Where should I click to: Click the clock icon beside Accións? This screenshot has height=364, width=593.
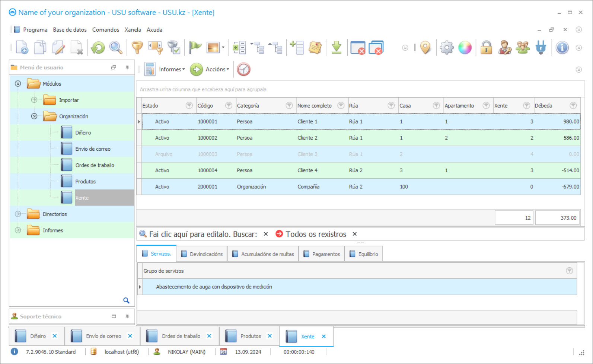(x=244, y=69)
